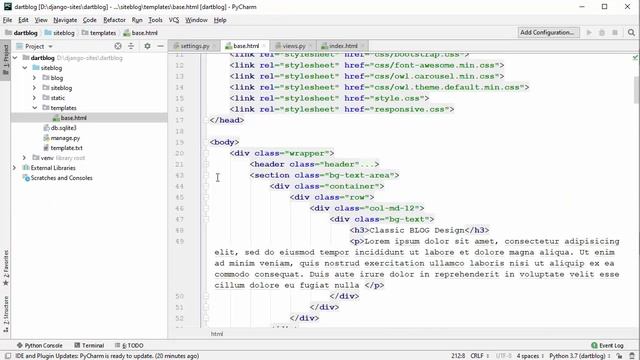Click the collapse all icon in Project panel

131,46
